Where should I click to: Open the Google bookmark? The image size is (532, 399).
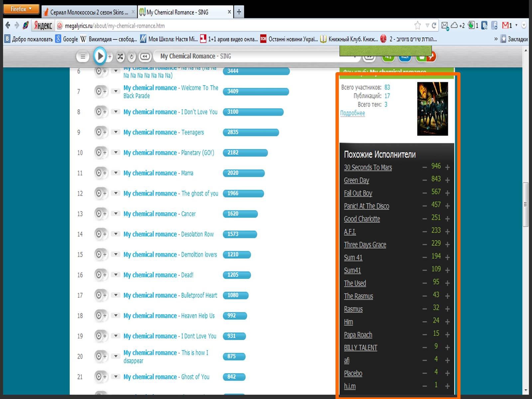67,39
